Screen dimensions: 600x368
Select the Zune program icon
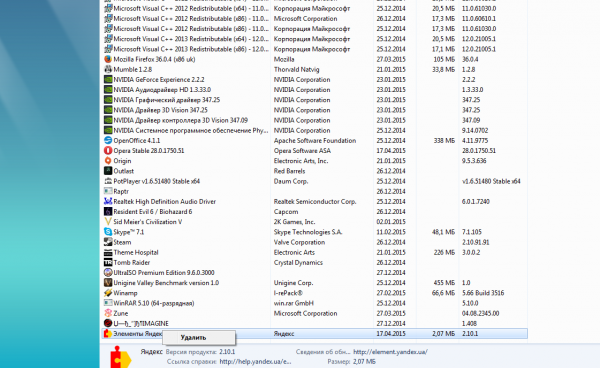(108, 313)
